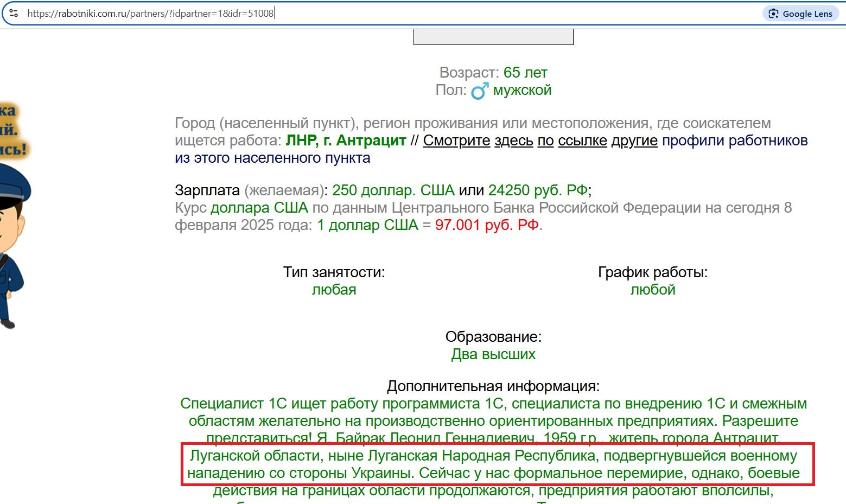Click the male gender symbol icon
Viewport: 846px width, 504px height.
pyautogui.click(x=480, y=91)
